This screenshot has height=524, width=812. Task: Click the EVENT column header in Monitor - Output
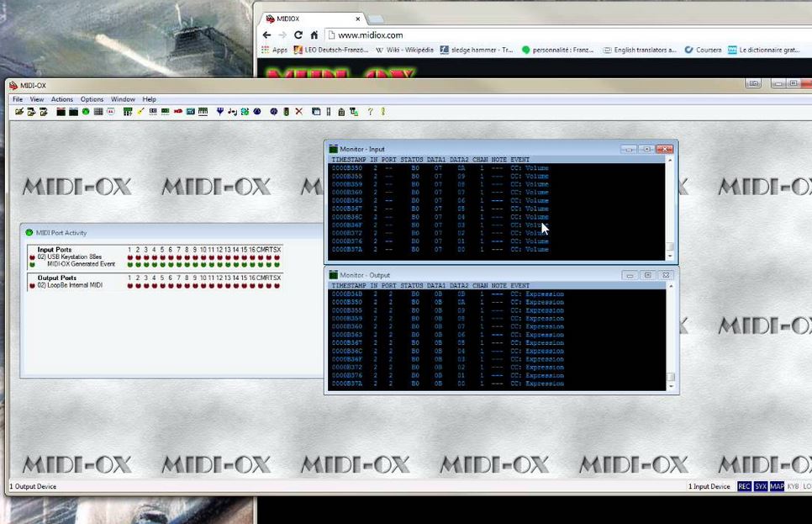pyautogui.click(x=520, y=286)
